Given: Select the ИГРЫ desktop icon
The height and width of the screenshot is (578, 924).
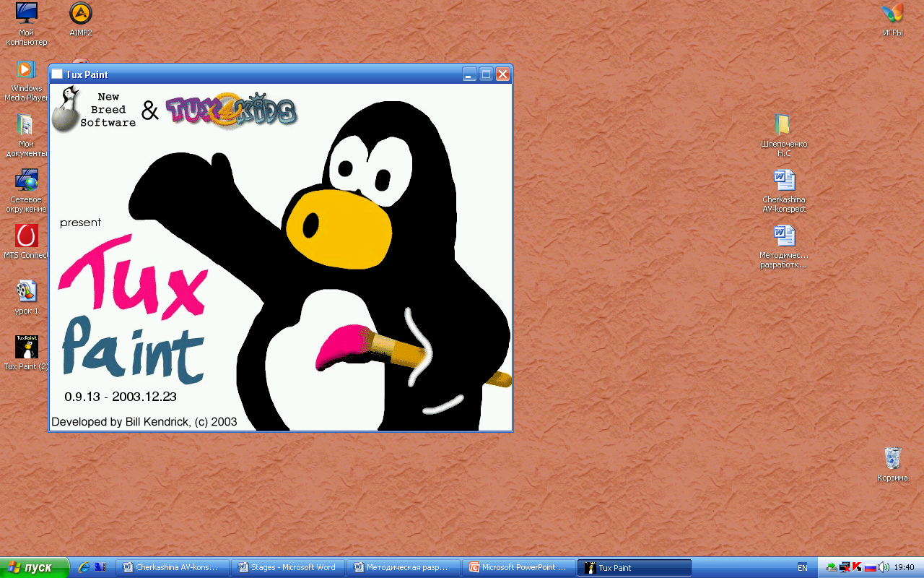Looking at the screenshot, I should pos(893,20).
